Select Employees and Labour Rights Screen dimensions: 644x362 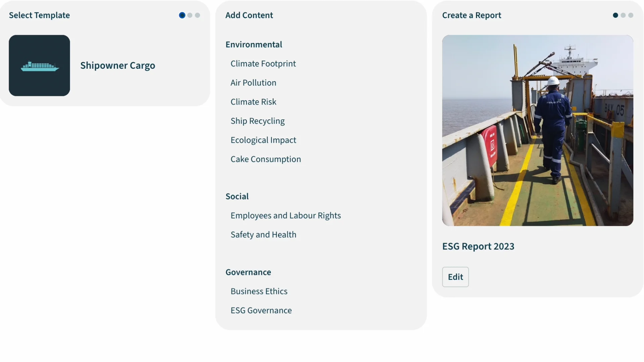pos(285,216)
